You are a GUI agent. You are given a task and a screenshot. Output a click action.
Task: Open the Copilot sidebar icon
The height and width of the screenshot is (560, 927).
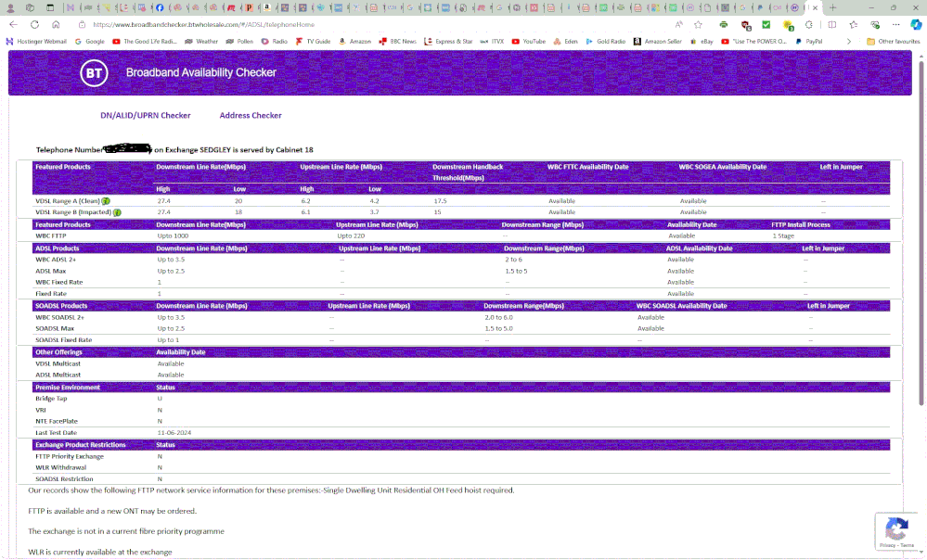(916, 25)
